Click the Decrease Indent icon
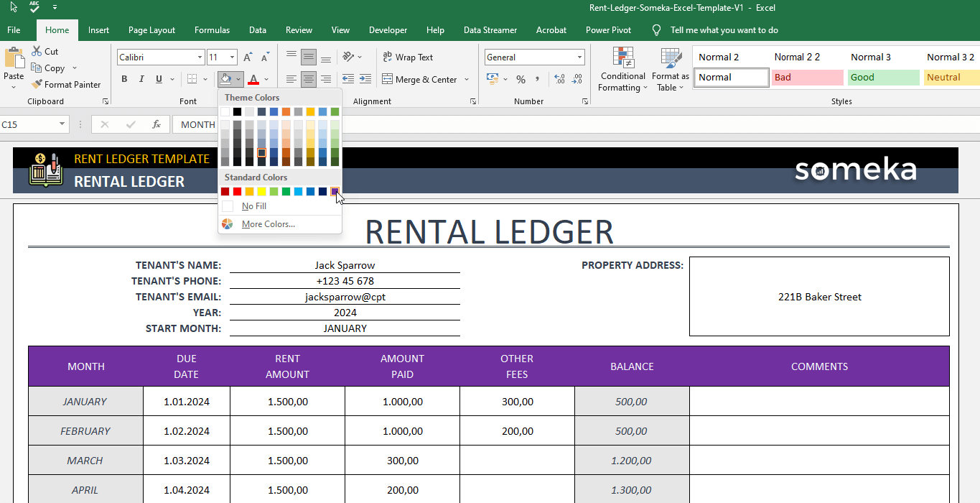Viewport: 980px width, 503px height. [x=348, y=79]
